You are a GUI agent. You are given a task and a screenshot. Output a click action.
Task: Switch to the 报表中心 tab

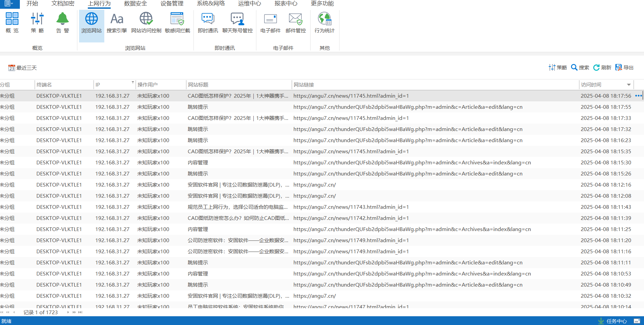pos(286,4)
